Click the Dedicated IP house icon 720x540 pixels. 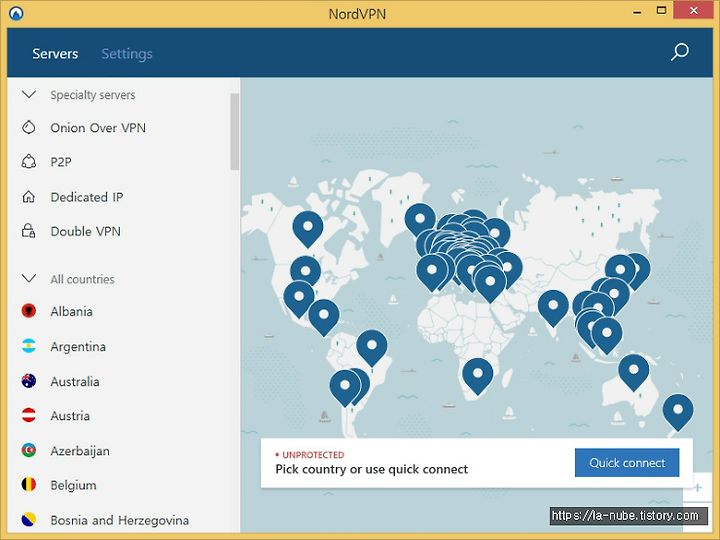pyautogui.click(x=28, y=197)
